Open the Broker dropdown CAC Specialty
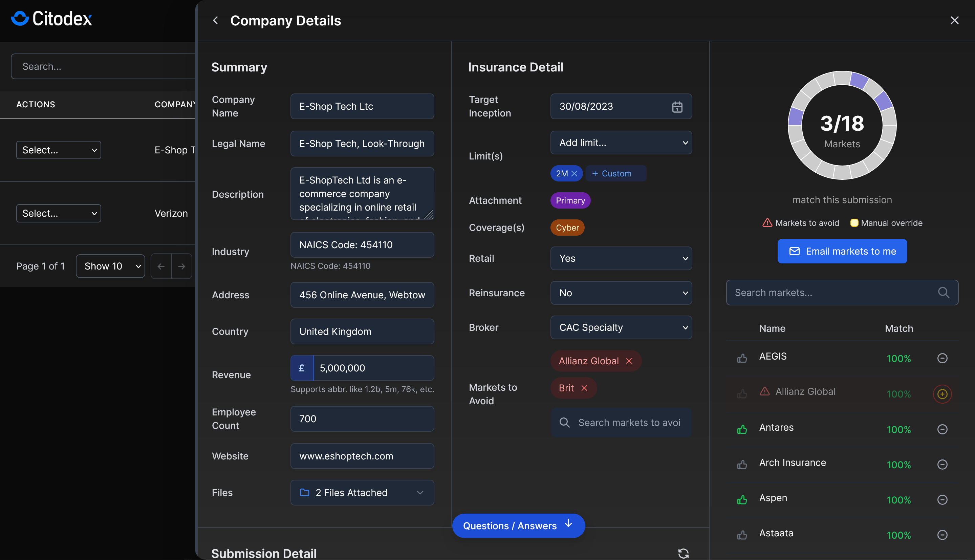 tap(621, 327)
